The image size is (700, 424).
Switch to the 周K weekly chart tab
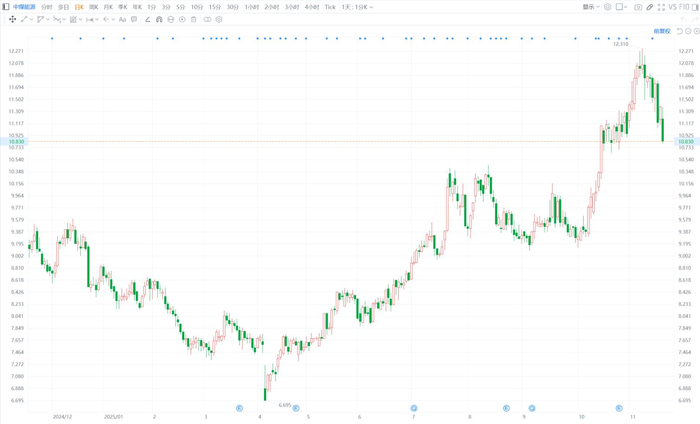pos(93,7)
